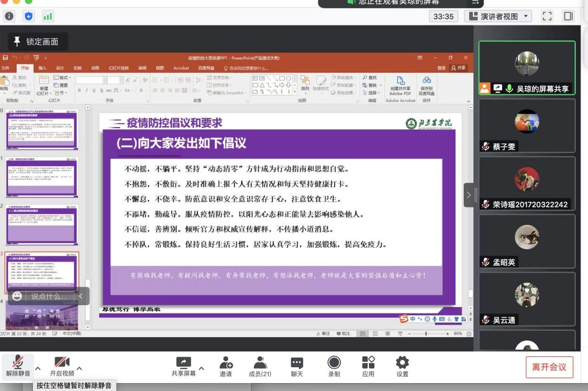The width and height of the screenshot is (588, 391).
Task: Toggle 锁定画面 pin screen
Action: pyautogui.click(x=38, y=42)
